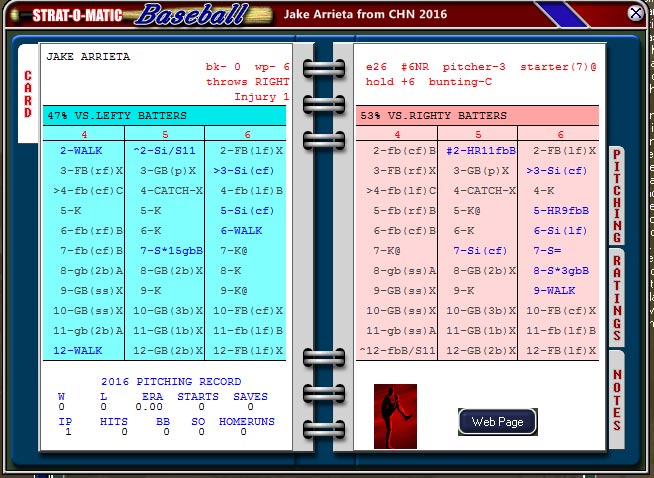This screenshot has height=478, width=654.
Task: Click the JAKE ARRIETA name text
Action: (88, 57)
